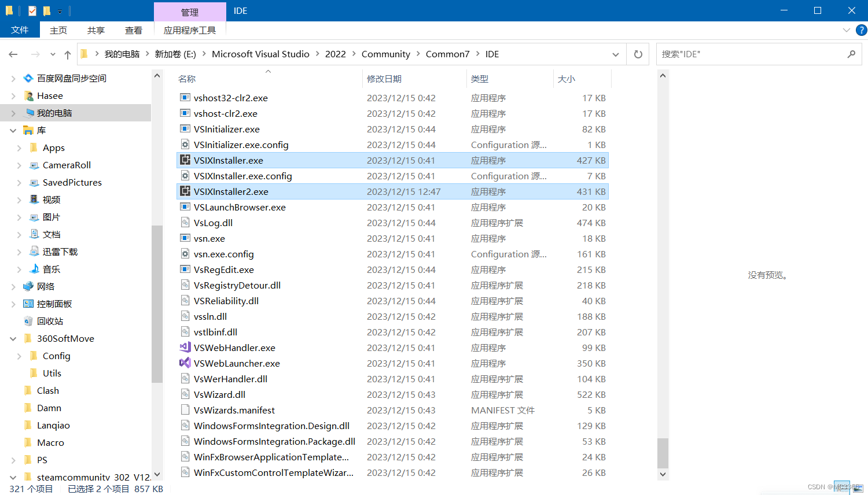Click the Control Panel icon in sidebar
The width and height of the screenshot is (868, 495).
coord(28,304)
